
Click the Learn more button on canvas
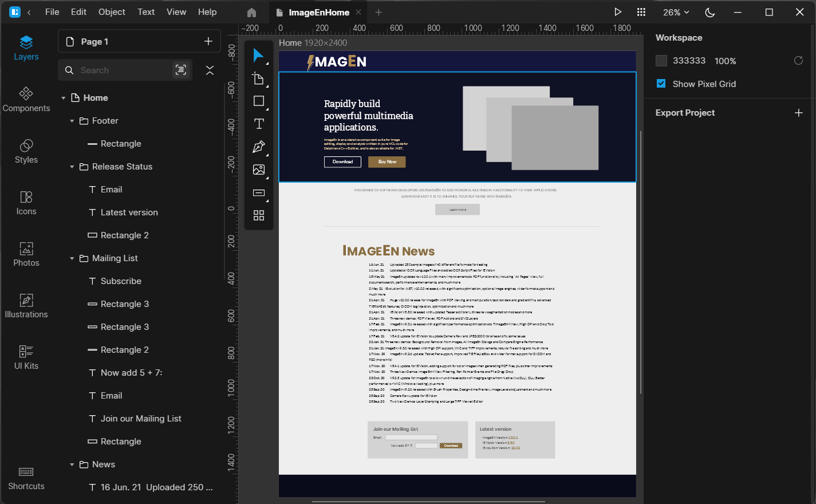click(458, 210)
